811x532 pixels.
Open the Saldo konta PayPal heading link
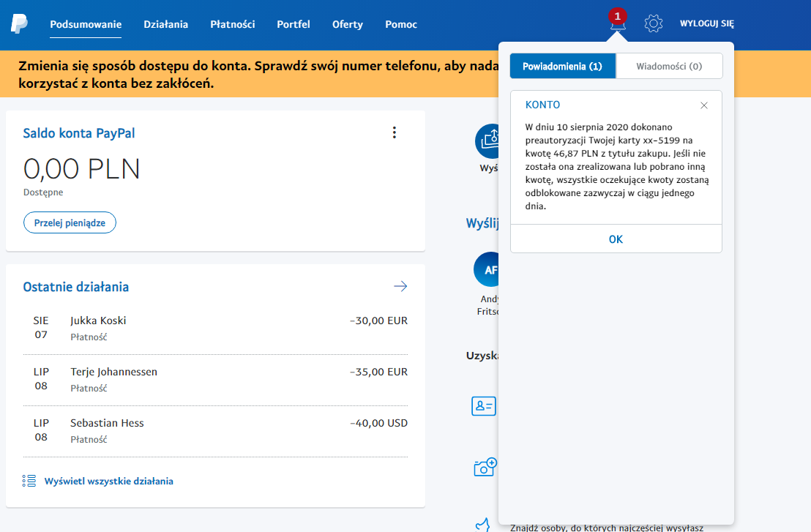pos(78,133)
